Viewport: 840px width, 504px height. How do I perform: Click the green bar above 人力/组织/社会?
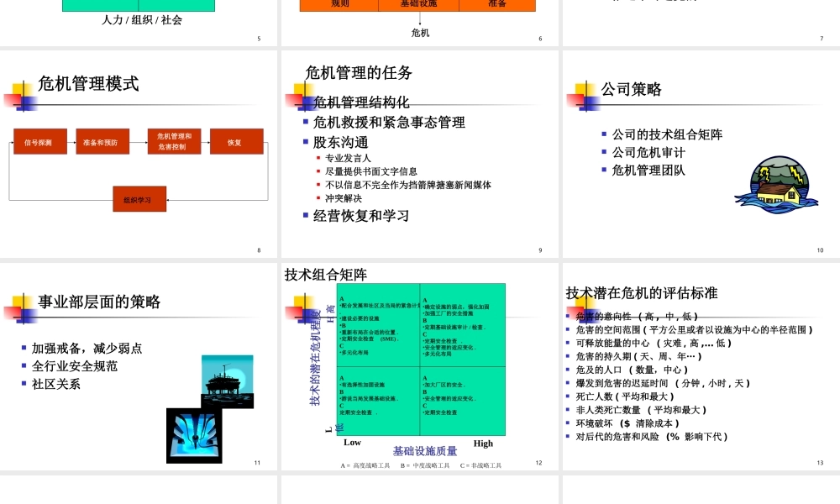pos(139,4)
